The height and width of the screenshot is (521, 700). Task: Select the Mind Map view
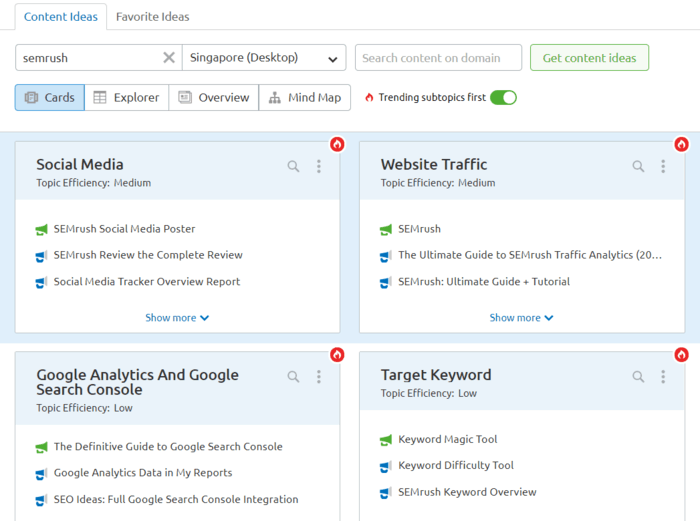(x=305, y=97)
